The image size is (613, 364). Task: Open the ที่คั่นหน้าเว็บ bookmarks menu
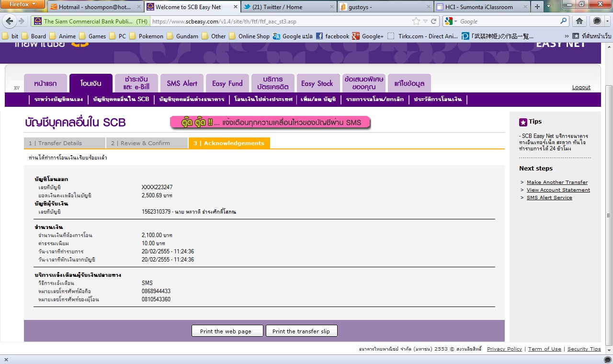(592, 36)
